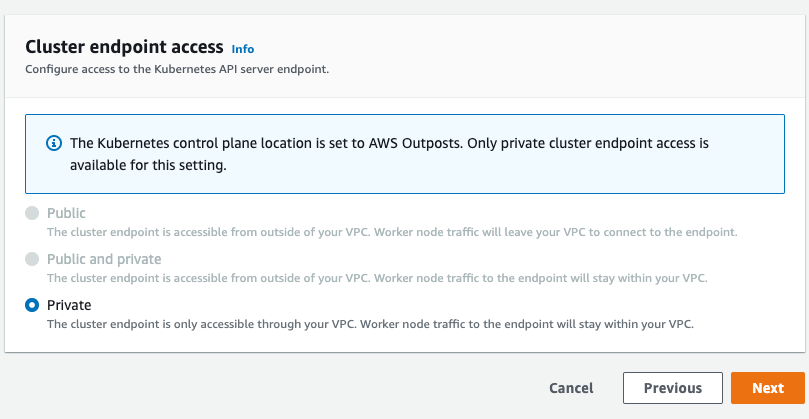Open the Info link beside Cluster endpoint access

[x=242, y=49]
